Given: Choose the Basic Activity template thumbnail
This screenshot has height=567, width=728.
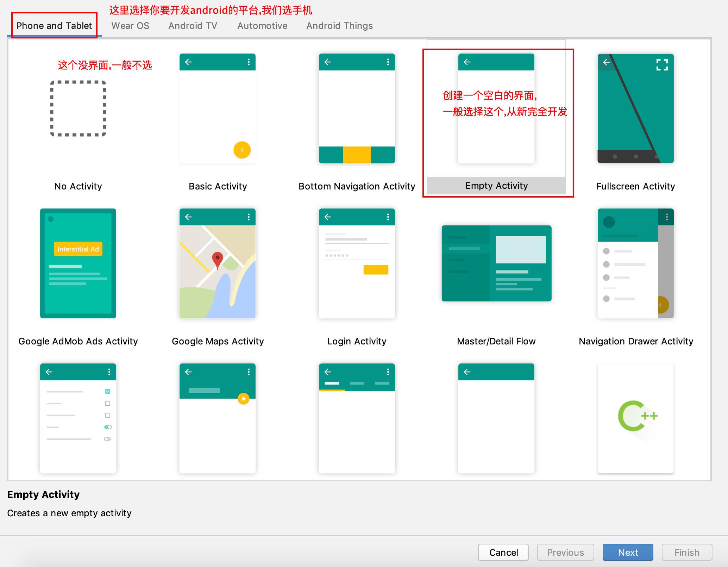Looking at the screenshot, I should [x=218, y=108].
